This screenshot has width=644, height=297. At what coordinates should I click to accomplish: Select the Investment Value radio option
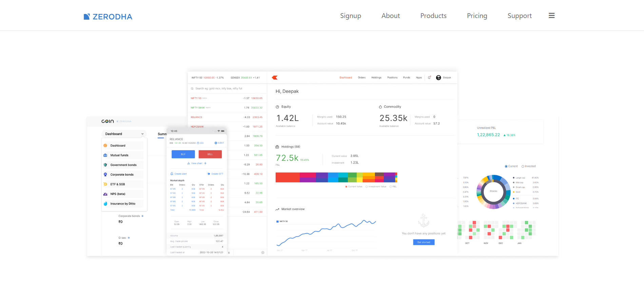[x=367, y=186]
